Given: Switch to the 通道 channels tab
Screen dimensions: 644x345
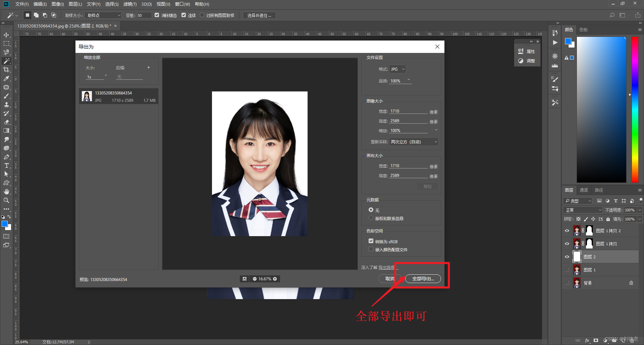Looking at the screenshot, I should click(x=584, y=190).
